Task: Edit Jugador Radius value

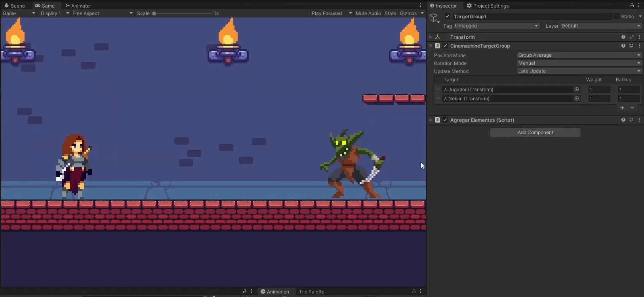Action: pos(629,89)
